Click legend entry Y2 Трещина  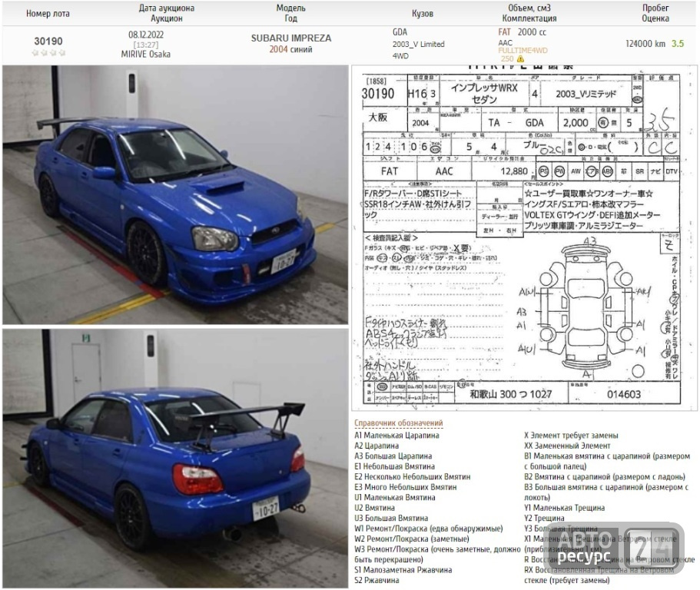tap(544, 518)
